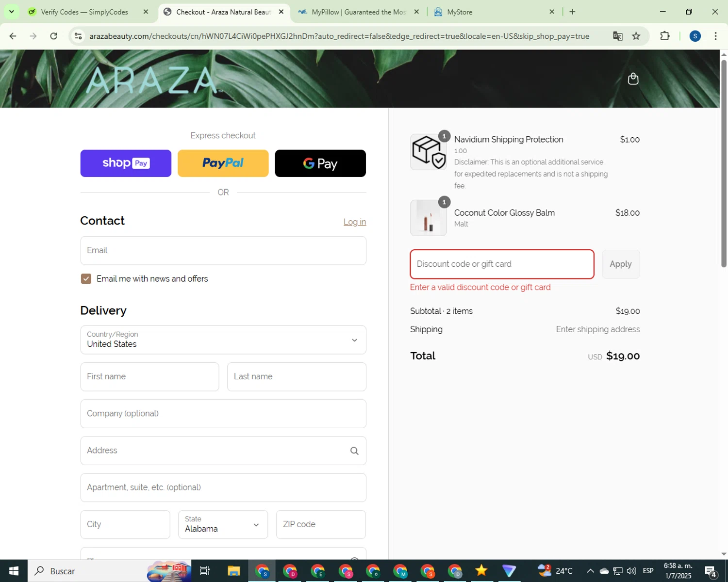Switch to the MyStore tab
The height and width of the screenshot is (582, 728).
494,12
